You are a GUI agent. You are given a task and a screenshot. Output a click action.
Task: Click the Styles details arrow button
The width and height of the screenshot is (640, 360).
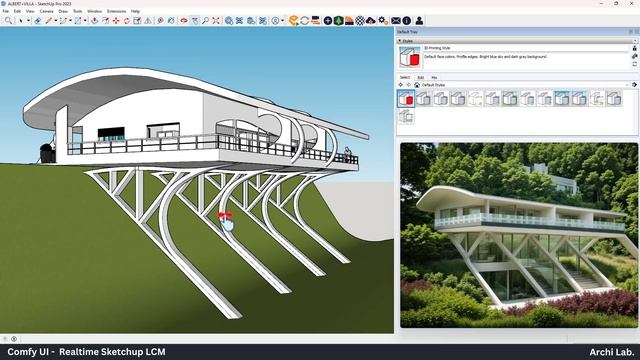(x=634, y=85)
